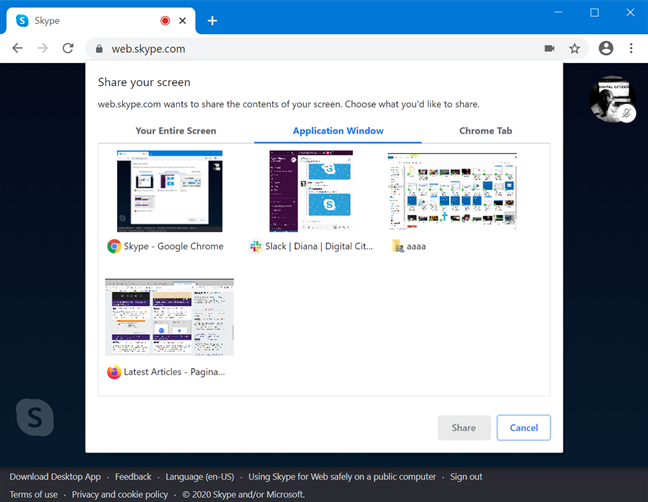Click the forward navigation arrow

43,48
